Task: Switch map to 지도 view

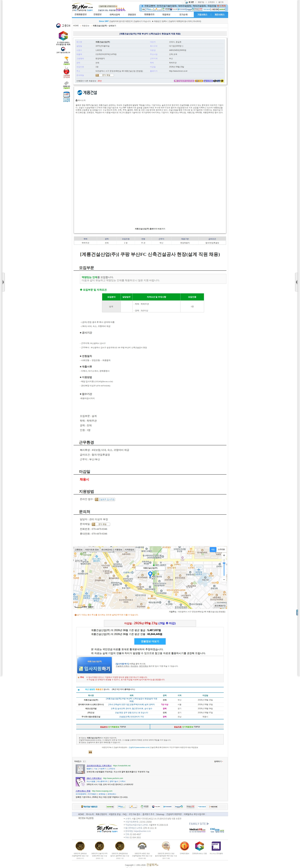Action: 213,550
